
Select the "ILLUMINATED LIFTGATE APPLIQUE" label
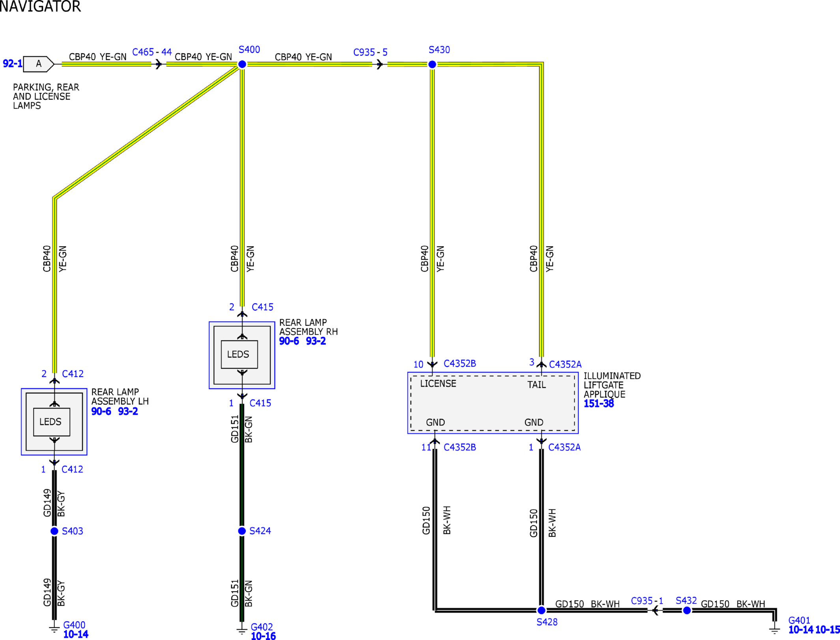[612, 385]
